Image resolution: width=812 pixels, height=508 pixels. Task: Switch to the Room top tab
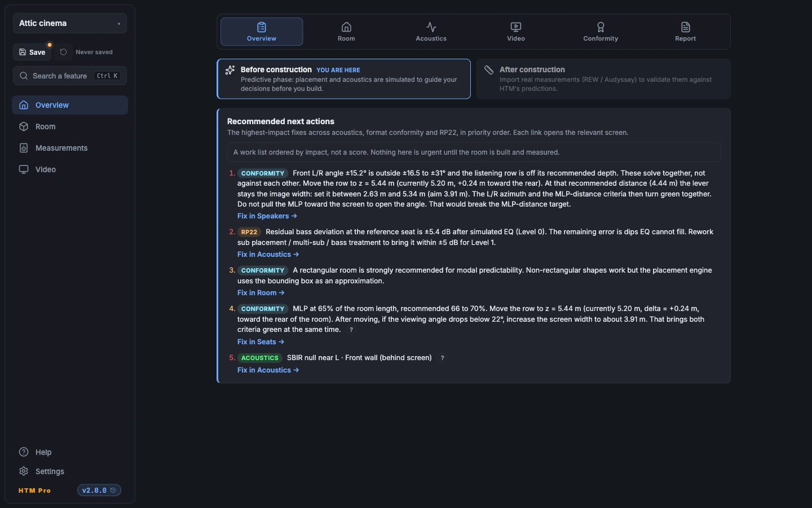point(346,32)
